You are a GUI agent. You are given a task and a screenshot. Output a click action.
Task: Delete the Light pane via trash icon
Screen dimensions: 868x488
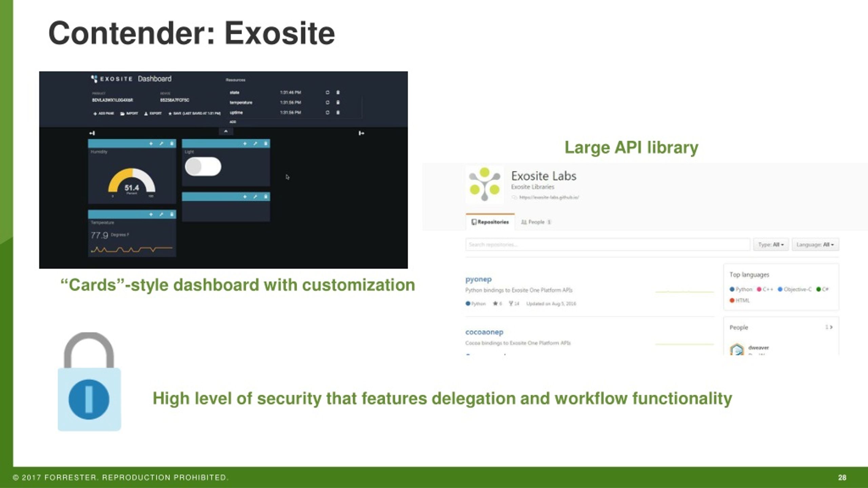pyautogui.click(x=265, y=144)
